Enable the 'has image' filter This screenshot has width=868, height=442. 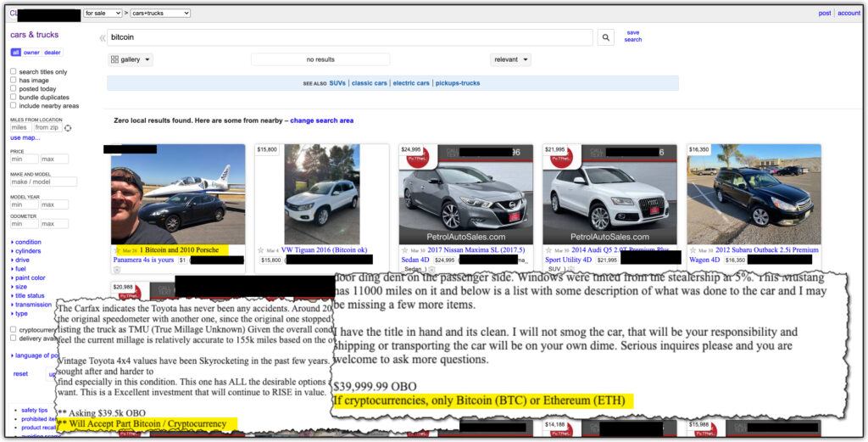14,80
